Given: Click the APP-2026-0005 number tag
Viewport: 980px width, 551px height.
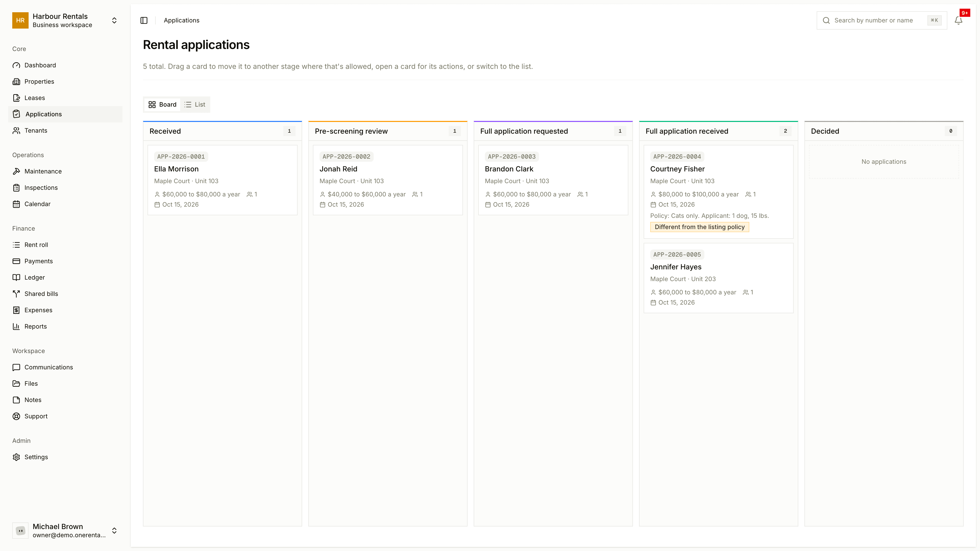Looking at the screenshot, I should (677, 255).
